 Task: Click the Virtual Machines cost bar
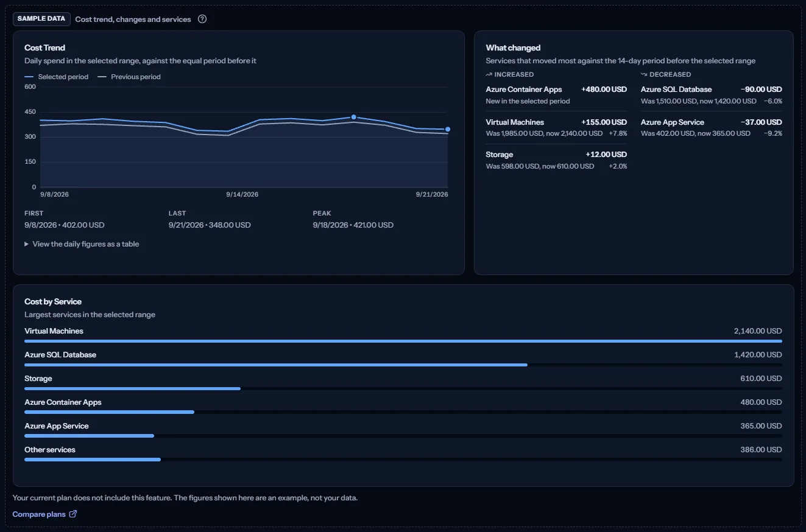pos(403,341)
